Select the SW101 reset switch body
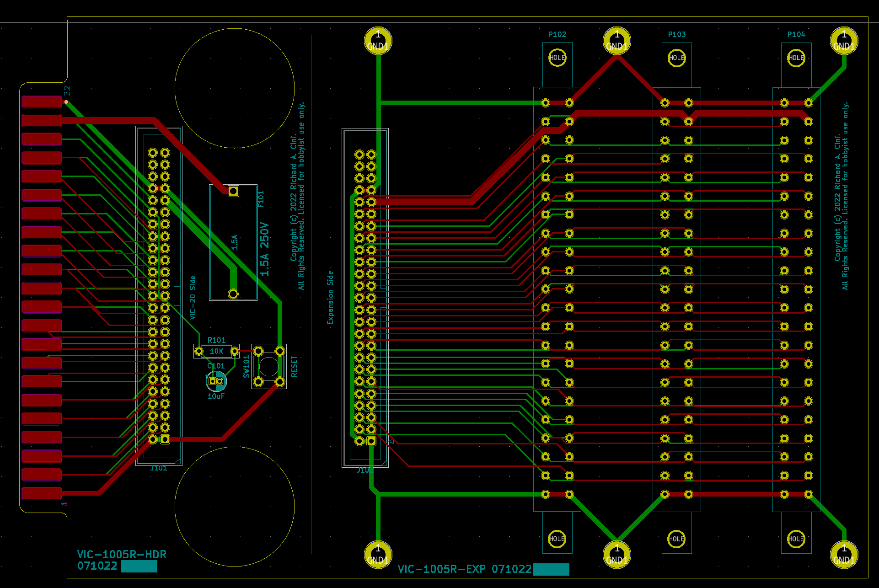Viewport: 879px width, 588px height. coord(269,366)
